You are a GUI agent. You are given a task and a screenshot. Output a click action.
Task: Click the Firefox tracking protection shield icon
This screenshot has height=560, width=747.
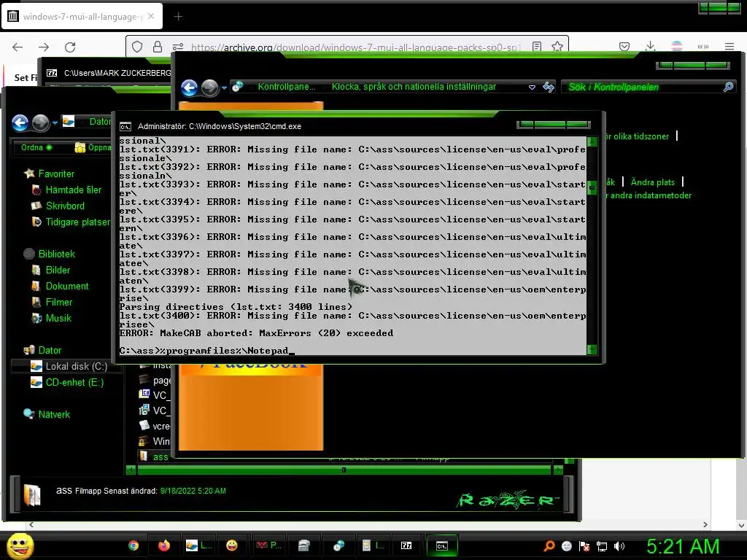[137, 47]
